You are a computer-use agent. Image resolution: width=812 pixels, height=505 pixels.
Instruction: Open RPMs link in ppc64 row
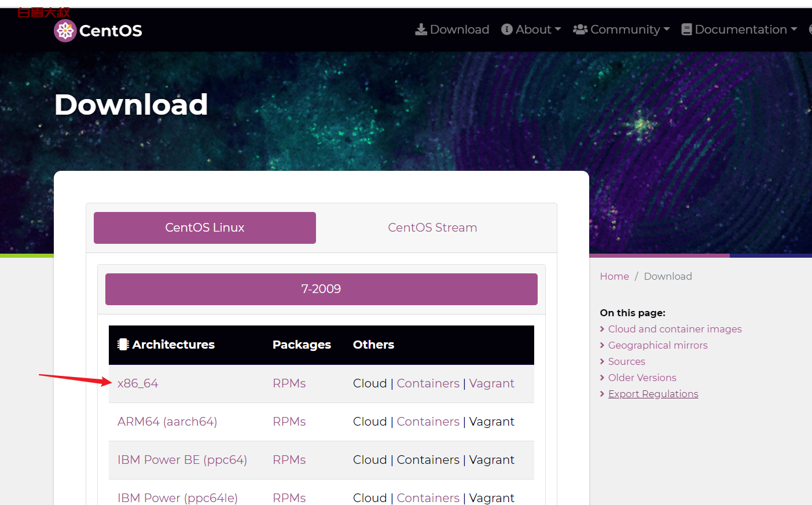click(x=289, y=460)
